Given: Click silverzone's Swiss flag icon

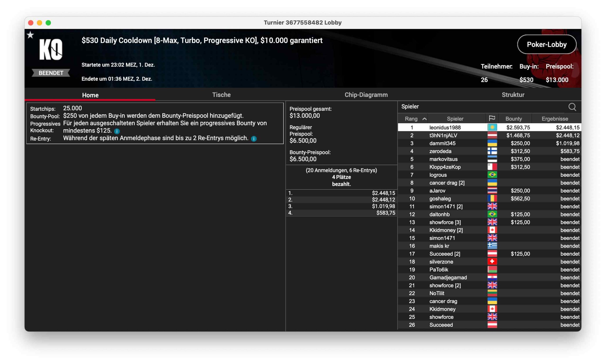Looking at the screenshot, I should coord(492,262).
